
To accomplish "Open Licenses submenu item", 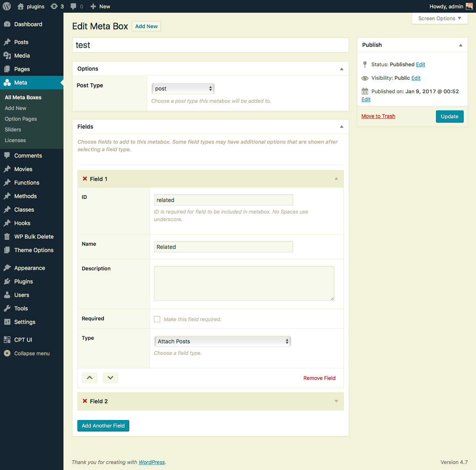I will coord(15,140).
